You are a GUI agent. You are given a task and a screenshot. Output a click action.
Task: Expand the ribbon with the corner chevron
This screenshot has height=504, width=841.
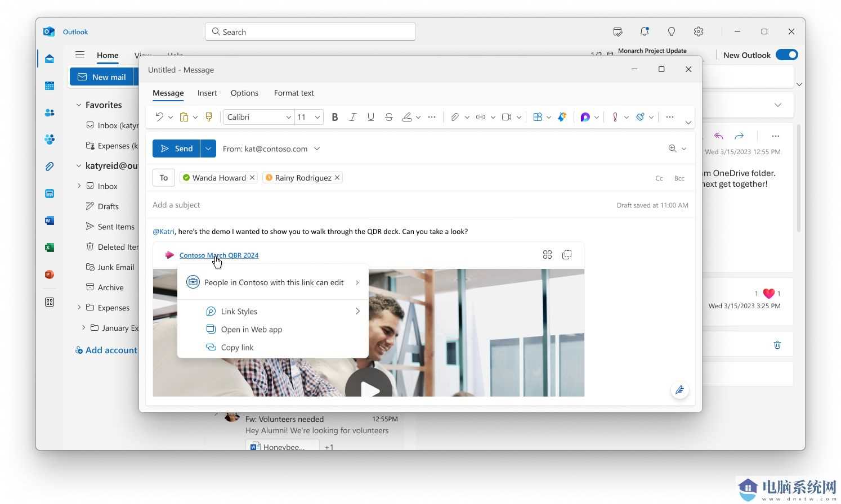click(x=688, y=123)
